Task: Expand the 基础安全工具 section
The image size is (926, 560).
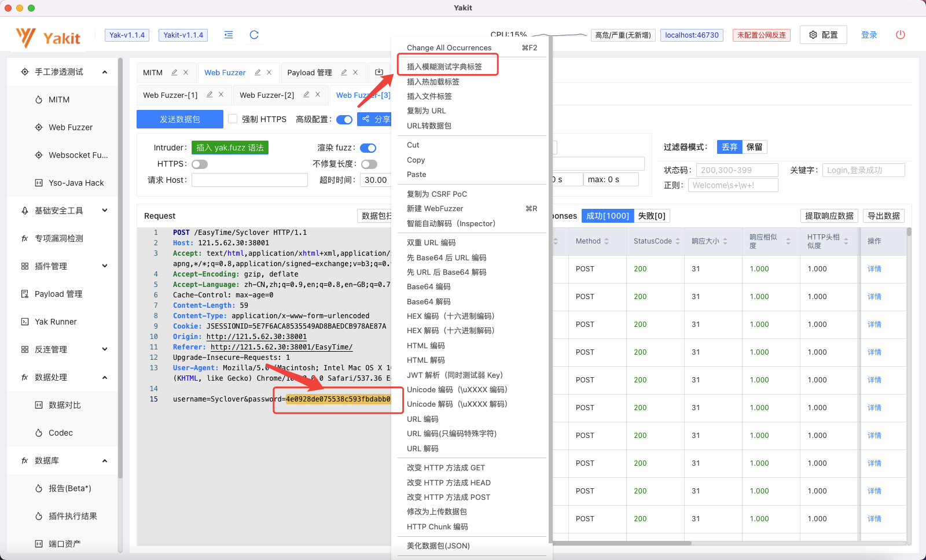Action: coord(105,211)
